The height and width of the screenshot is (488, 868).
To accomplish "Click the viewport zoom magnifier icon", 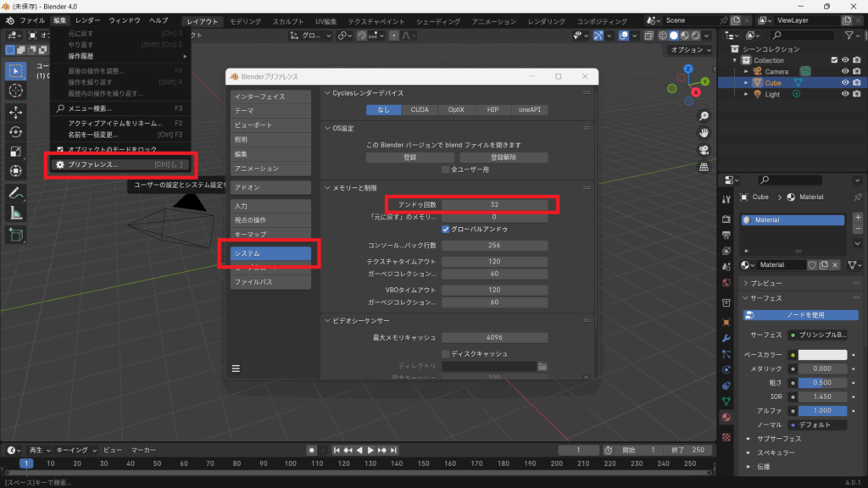I will (x=704, y=116).
